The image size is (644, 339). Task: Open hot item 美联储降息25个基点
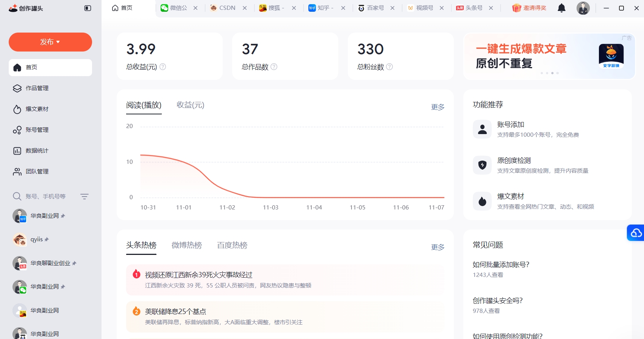coord(285,317)
